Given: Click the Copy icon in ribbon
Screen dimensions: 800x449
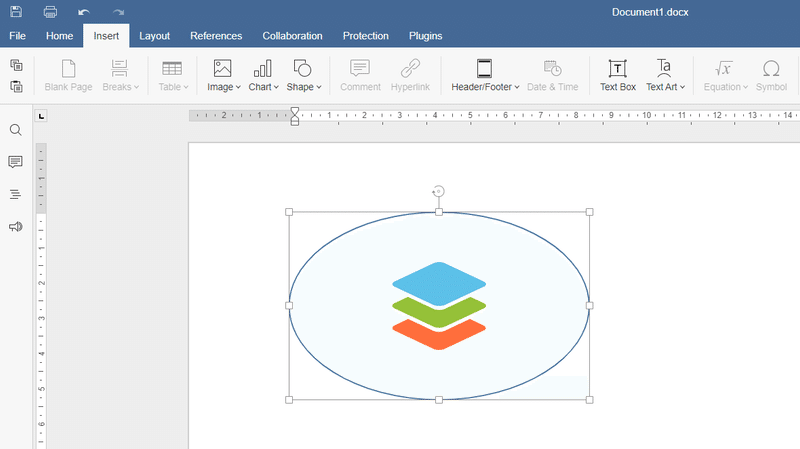Looking at the screenshot, I should pos(16,65).
